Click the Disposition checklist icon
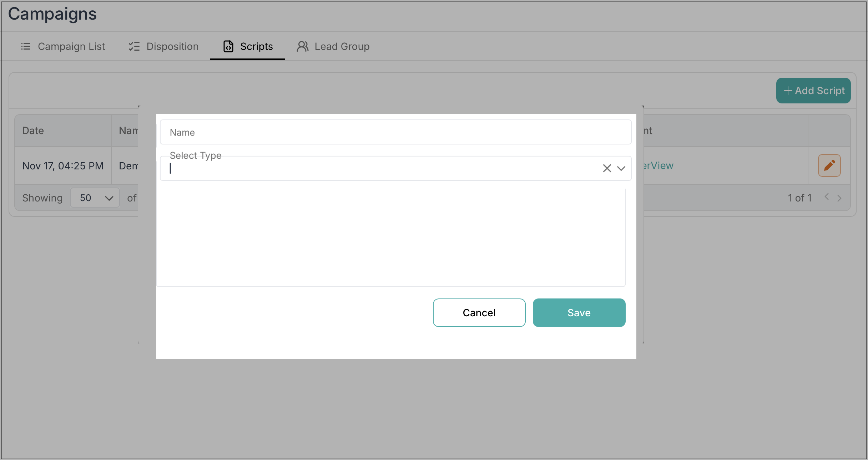 click(134, 46)
